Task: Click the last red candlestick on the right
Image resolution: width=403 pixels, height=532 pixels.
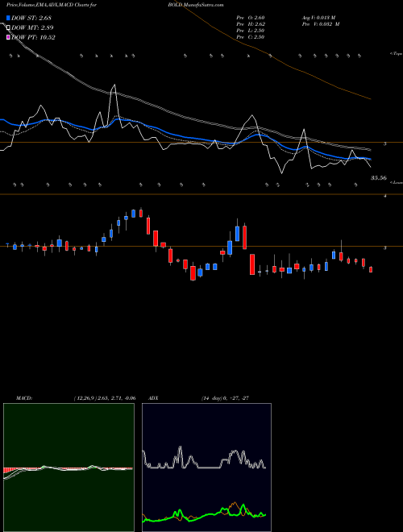Action: click(x=371, y=269)
